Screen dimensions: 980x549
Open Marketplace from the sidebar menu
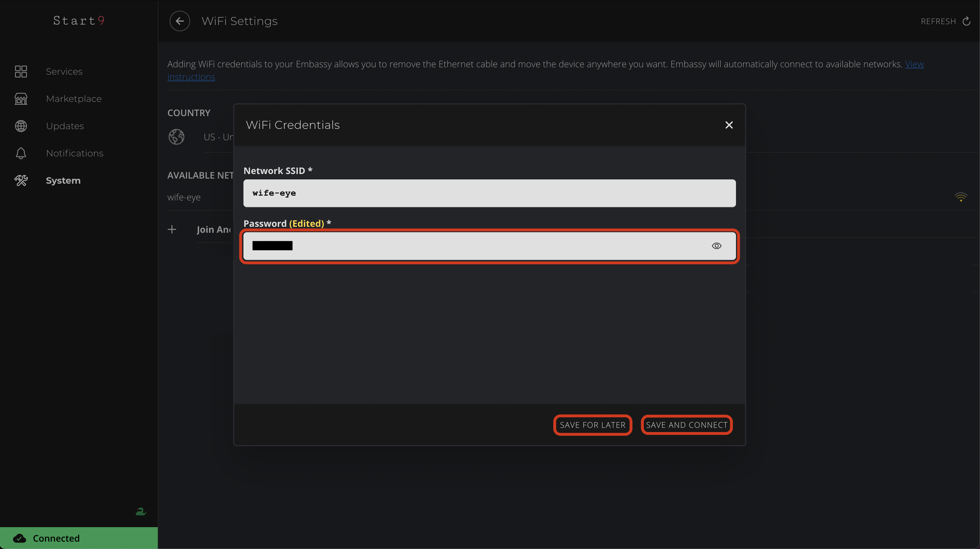pos(74,99)
